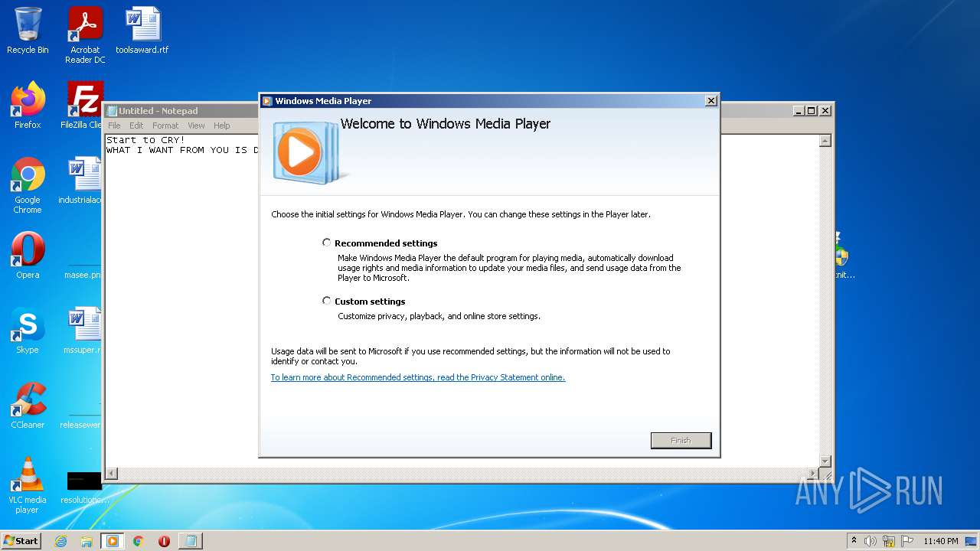Open the Recycle Bin desktop icon
Image resolution: width=980 pixels, height=551 pixels.
click(x=28, y=31)
